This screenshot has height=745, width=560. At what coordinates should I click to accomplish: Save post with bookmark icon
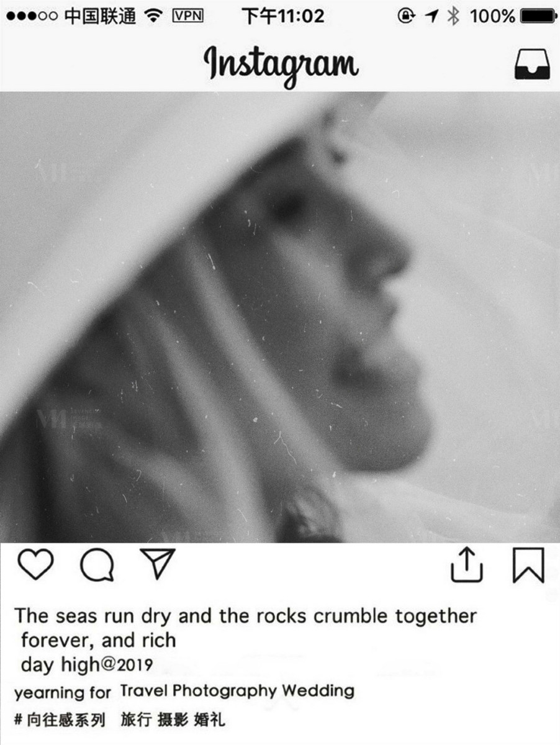coord(528,565)
